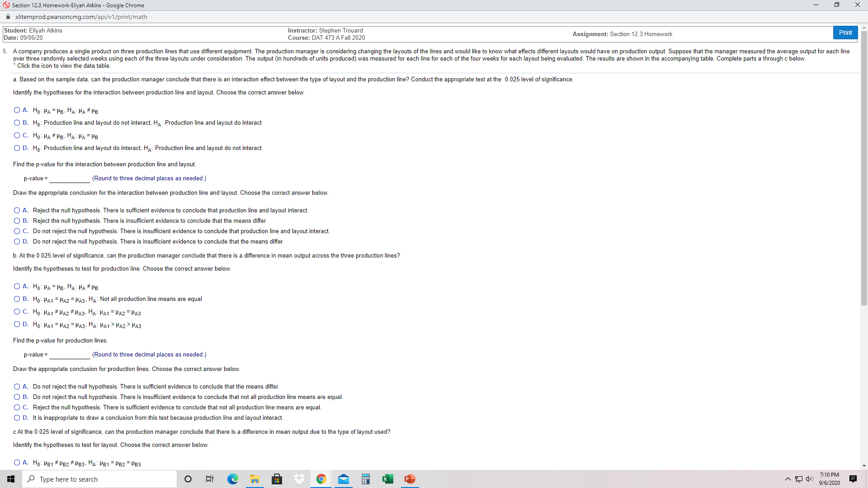Open File Explorer from the taskbar
The width and height of the screenshot is (868, 488).
(255, 479)
